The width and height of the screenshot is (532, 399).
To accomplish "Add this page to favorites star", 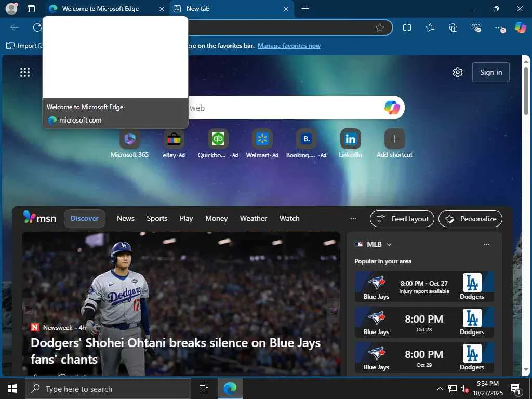I will (380, 28).
